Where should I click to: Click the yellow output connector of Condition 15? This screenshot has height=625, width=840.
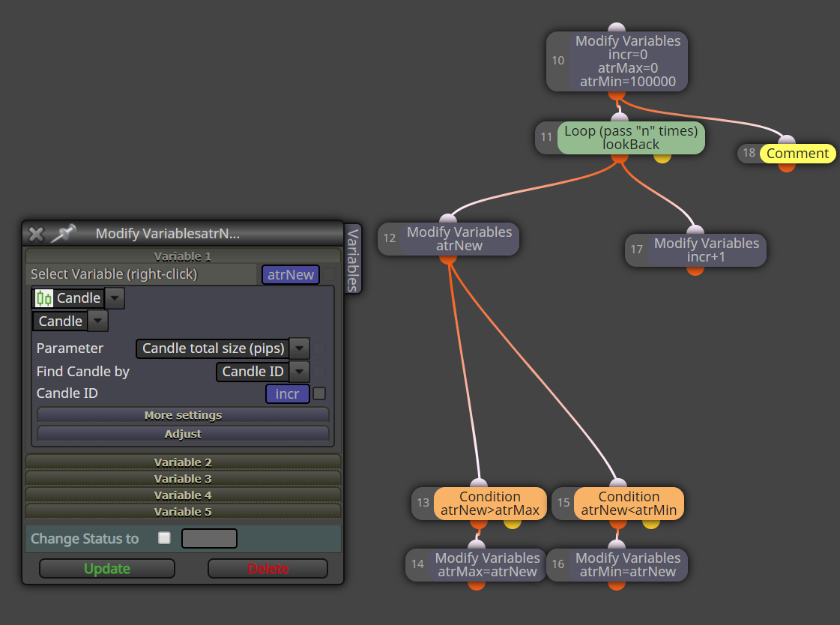(x=651, y=523)
